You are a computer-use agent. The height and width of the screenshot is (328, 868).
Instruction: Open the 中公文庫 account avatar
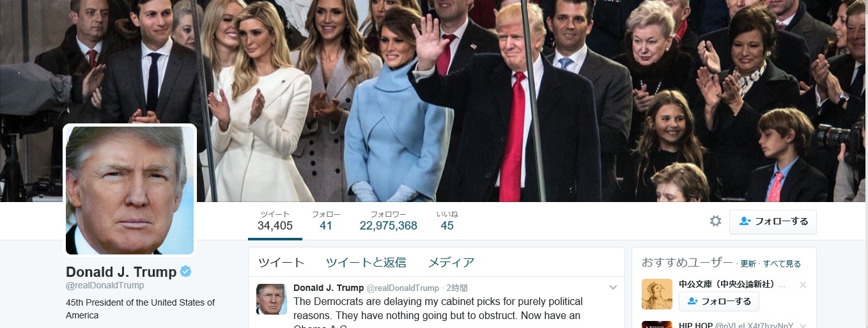[657, 294]
